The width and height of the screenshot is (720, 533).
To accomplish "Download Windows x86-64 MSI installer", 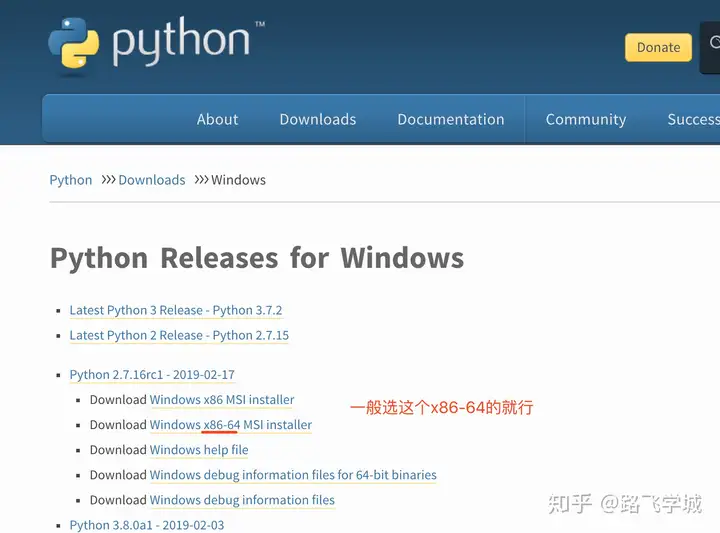I will 231,425.
